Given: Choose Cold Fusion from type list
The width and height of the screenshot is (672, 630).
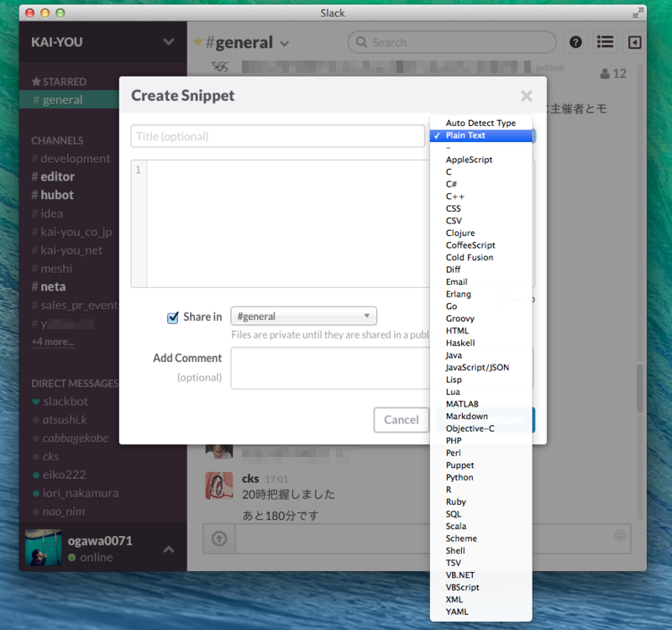Looking at the screenshot, I should pos(480,258).
